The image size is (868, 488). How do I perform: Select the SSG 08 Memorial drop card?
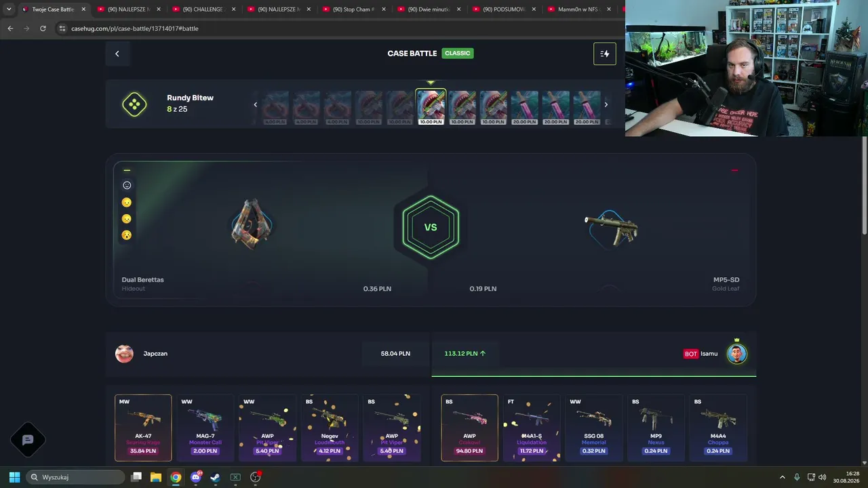click(x=594, y=428)
